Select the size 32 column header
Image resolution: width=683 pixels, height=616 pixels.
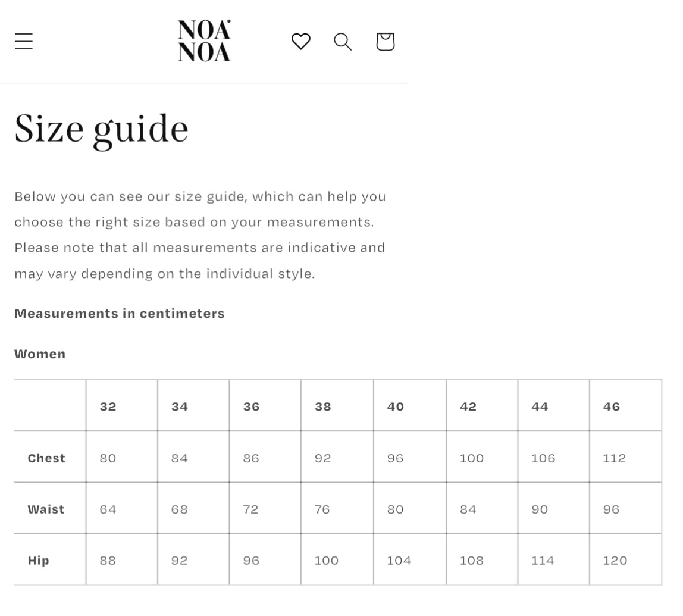click(x=108, y=407)
